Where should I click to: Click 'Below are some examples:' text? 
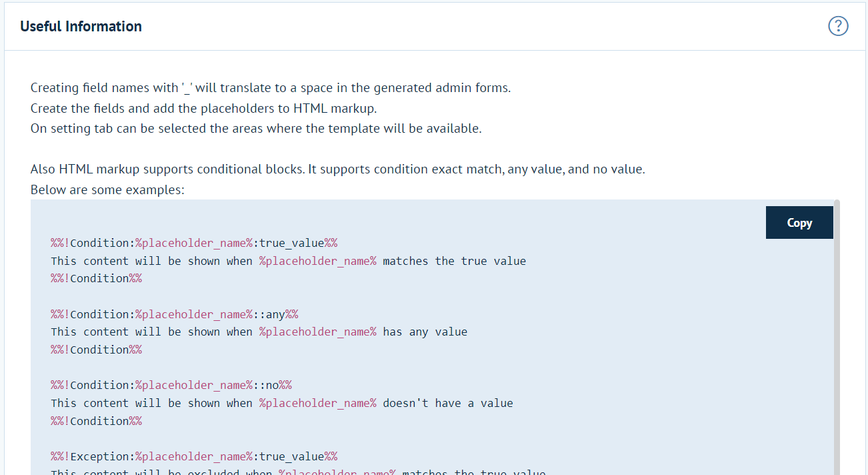(107, 190)
